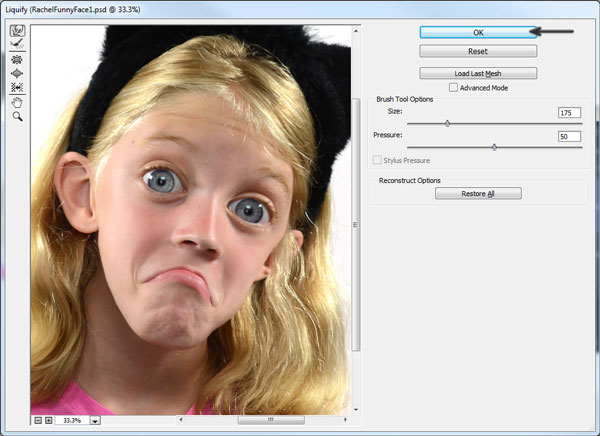
Task: Click the zoom out minus icon
Action: click(x=38, y=420)
